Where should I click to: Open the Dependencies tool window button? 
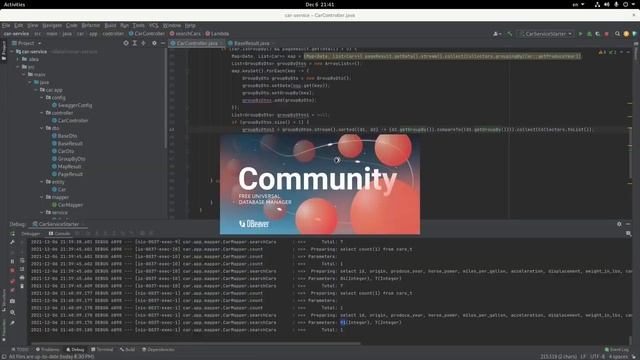158,349
